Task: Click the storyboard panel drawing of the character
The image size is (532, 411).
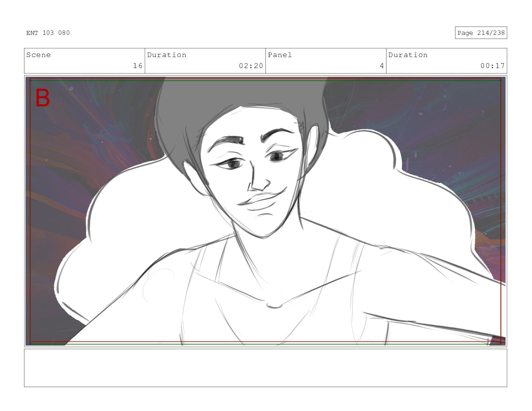Action: (x=265, y=211)
